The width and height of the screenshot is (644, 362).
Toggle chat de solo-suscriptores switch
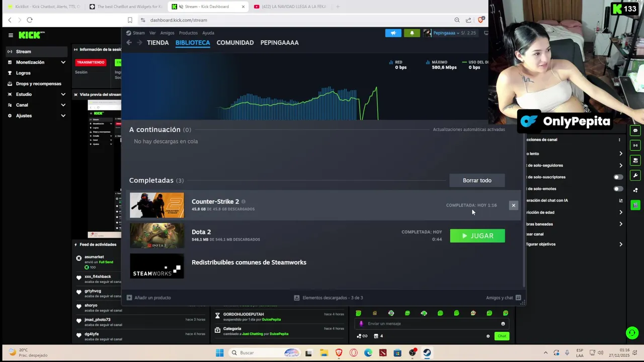point(618,177)
